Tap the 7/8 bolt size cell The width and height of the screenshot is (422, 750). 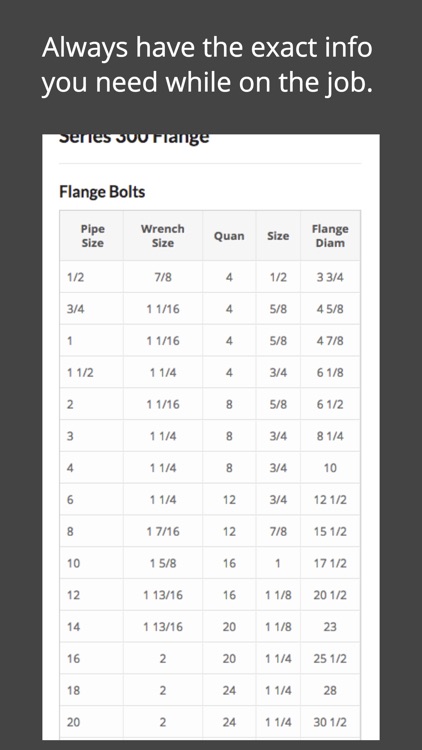278,531
